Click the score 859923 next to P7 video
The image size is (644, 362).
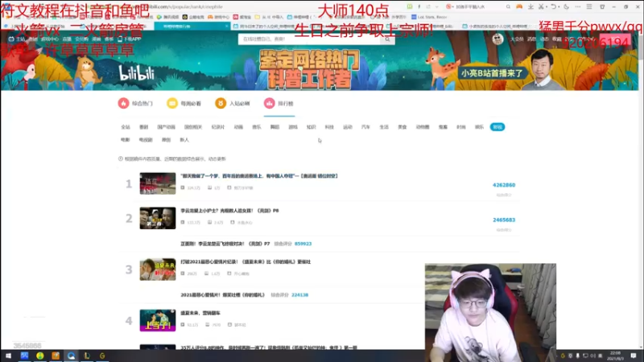point(303,244)
